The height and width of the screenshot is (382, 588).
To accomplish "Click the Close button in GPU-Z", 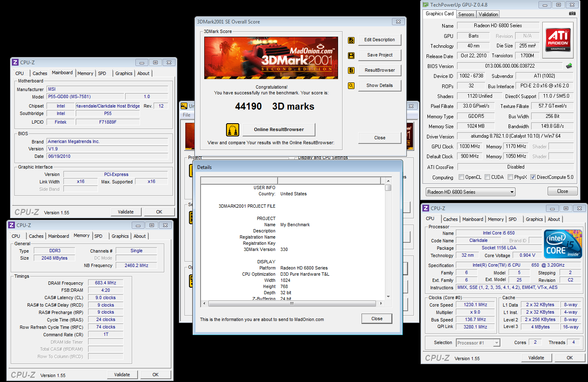I will [x=562, y=192].
